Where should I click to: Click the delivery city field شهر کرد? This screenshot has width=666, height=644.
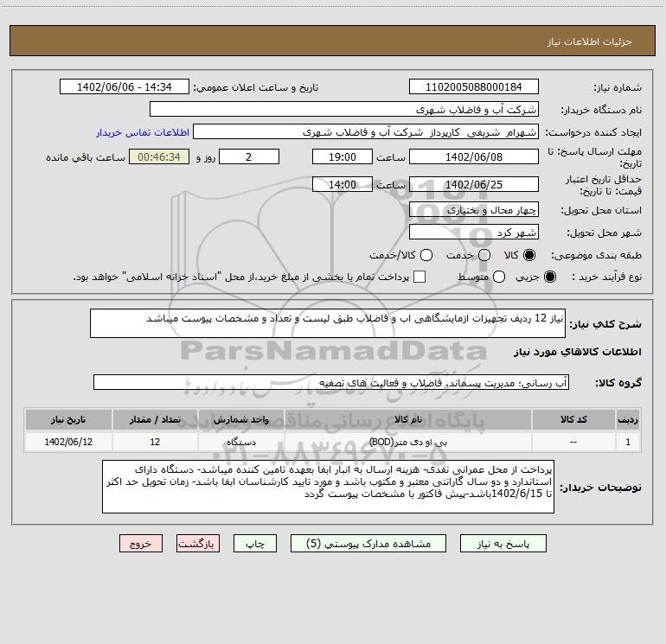474,232
